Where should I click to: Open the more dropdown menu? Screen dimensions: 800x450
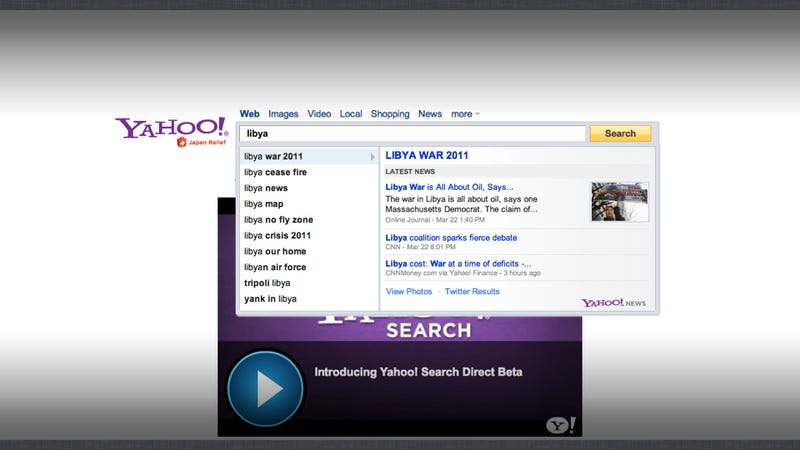[465, 114]
